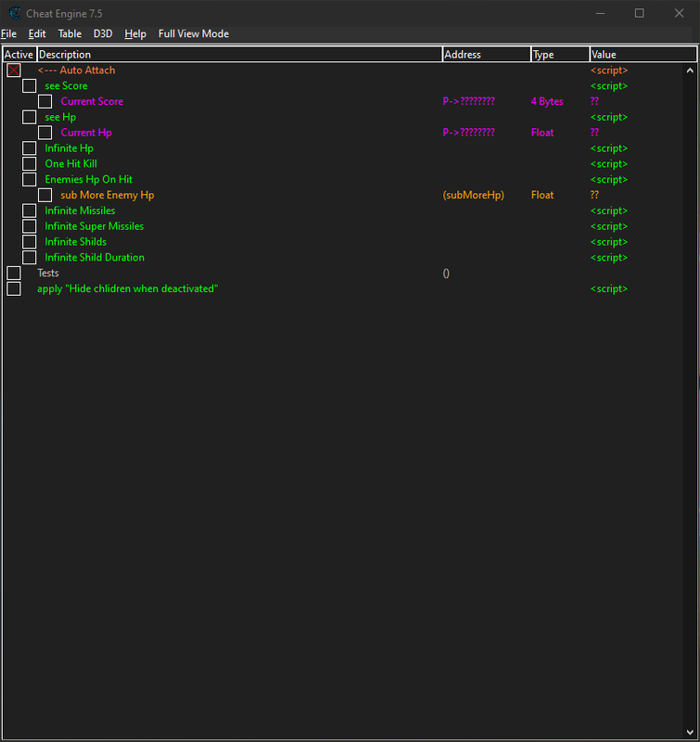Open the Edit menu
Viewport: 700px width, 742px height.
tap(37, 34)
